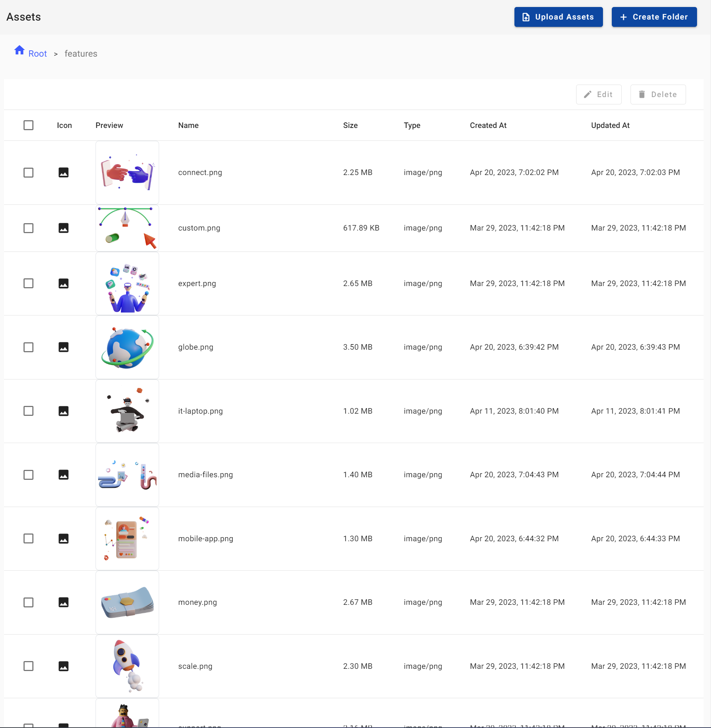711x728 pixels.
Task: Click the connect.png file name
Action: [x=200, y=172]
